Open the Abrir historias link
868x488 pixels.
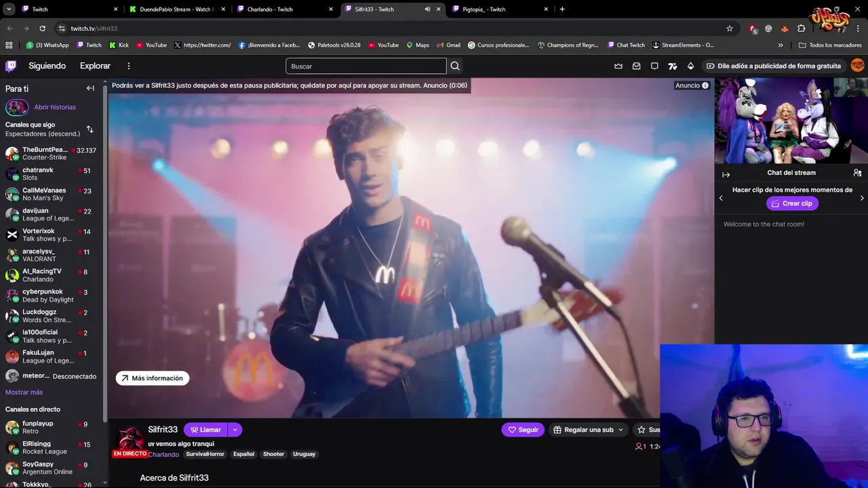tap(55, 107)
